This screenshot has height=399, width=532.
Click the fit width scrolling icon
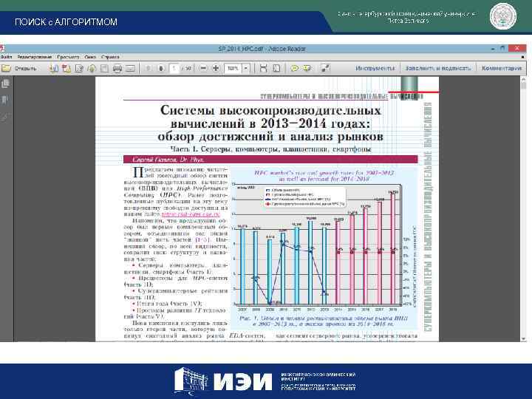pyautogui.click(x=263, y=69)
